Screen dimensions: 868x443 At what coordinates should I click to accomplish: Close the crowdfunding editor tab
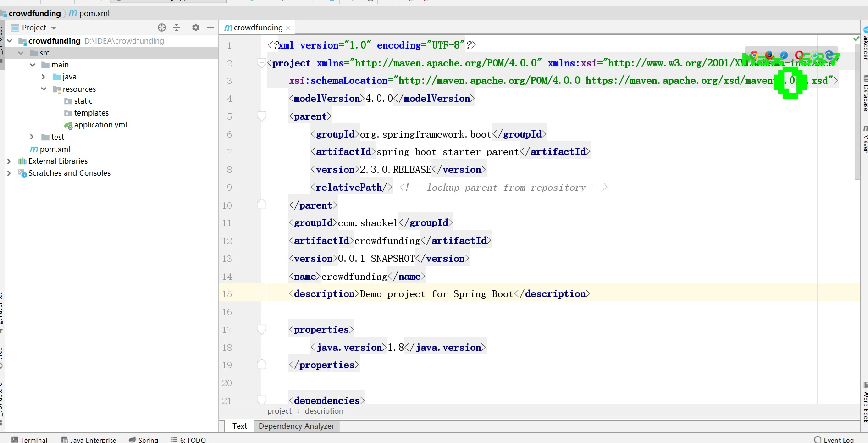[x=288, y=28]
